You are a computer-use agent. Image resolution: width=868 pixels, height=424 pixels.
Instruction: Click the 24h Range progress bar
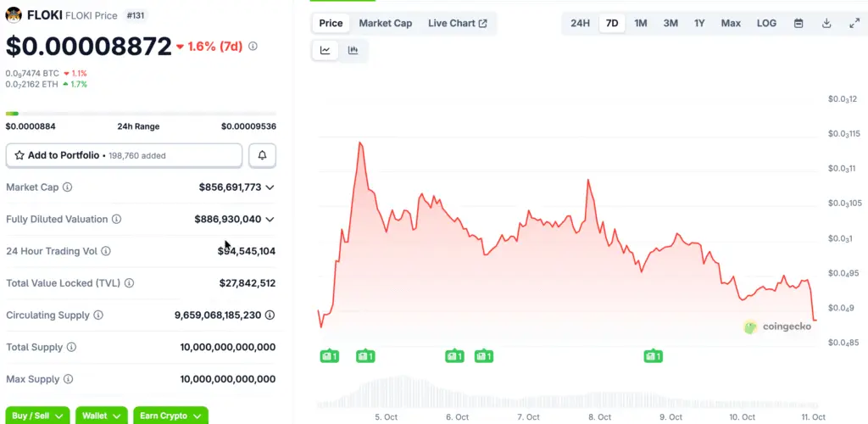coord(141,114)
